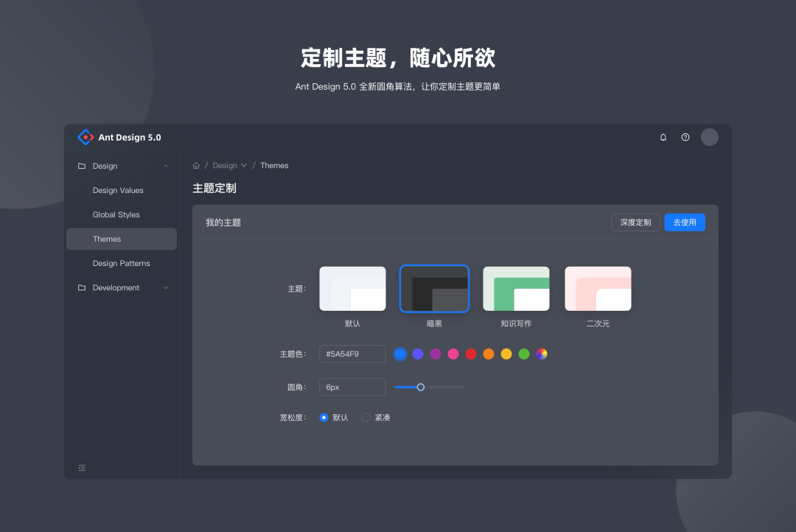Expand the Development menu group chevron
Screen dimensions: 796x532
tap(166, 288)
